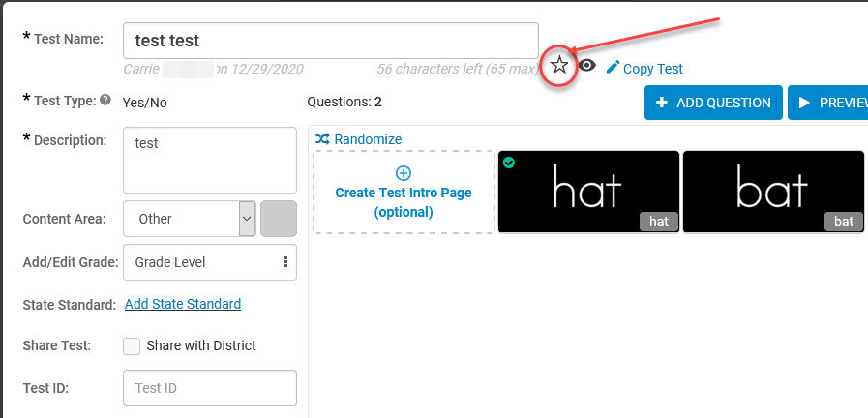
Task: Click the Add State Standard link
Action: (x=183, y=304)
